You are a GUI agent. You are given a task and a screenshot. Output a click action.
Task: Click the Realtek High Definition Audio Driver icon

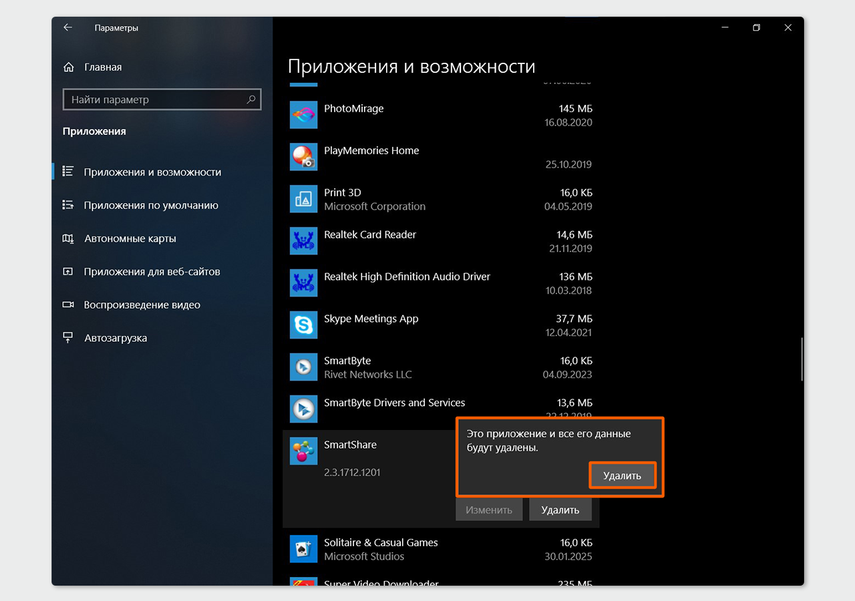pyautogui.click(x=303, y=283)
